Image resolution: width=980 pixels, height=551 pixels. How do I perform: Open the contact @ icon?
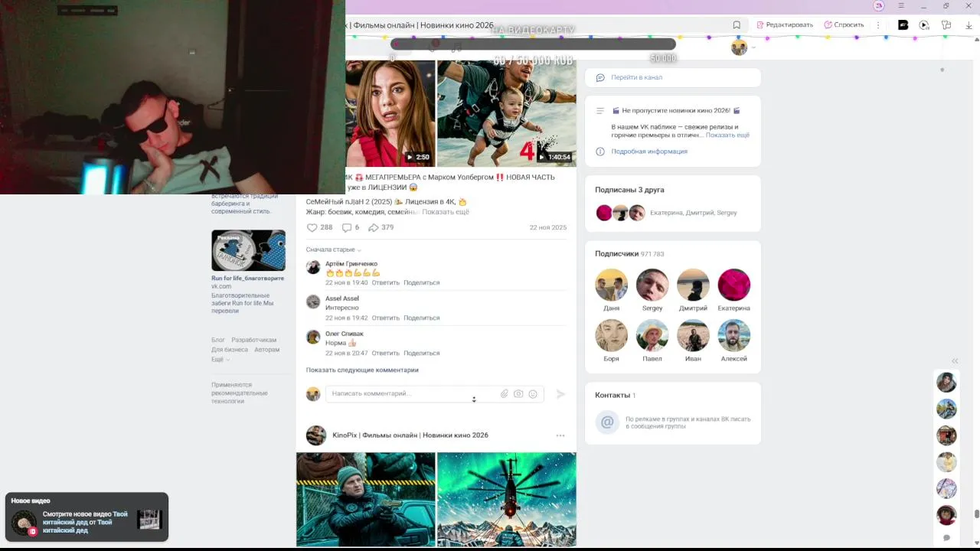(607, 422)
